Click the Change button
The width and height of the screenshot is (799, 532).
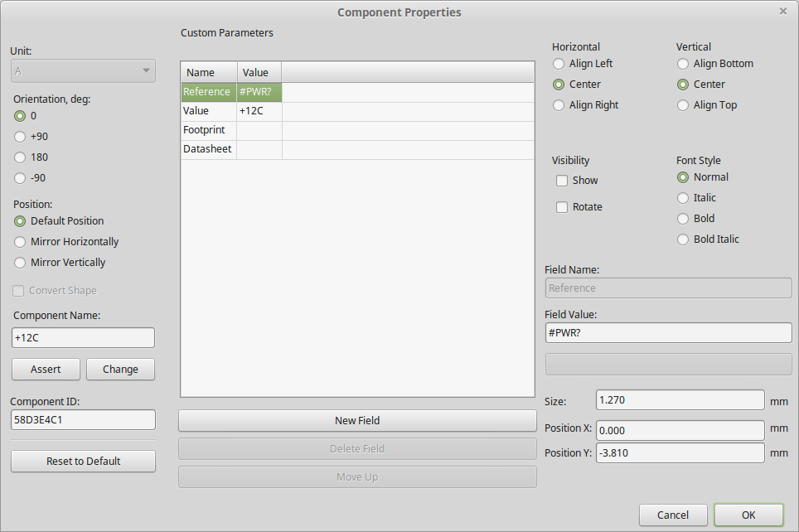120,370
